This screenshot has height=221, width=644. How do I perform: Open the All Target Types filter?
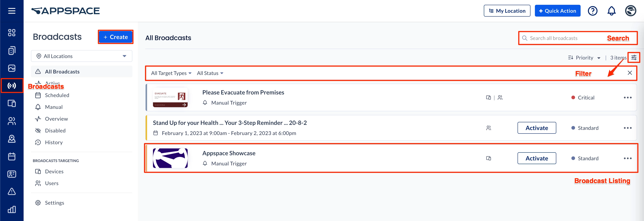[x=171, y=73]
